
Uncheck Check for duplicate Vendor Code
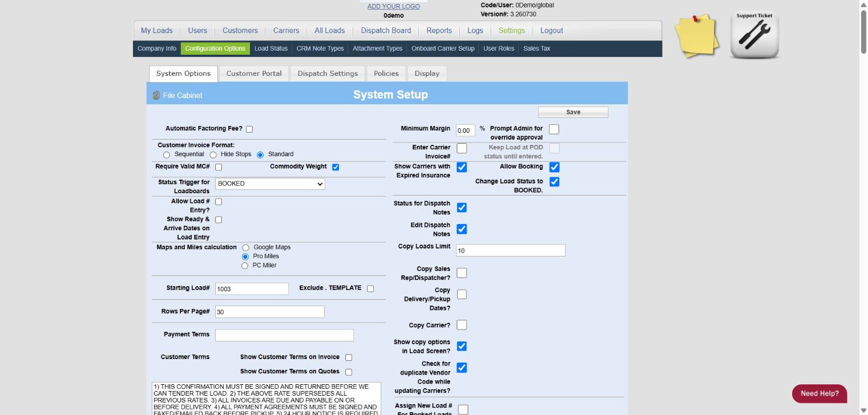[462, 368]
